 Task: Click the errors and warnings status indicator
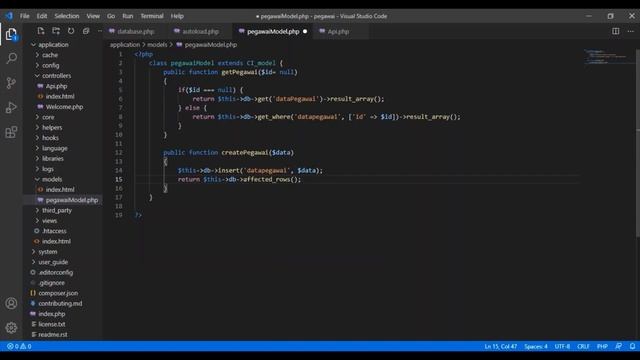(19, 347)
